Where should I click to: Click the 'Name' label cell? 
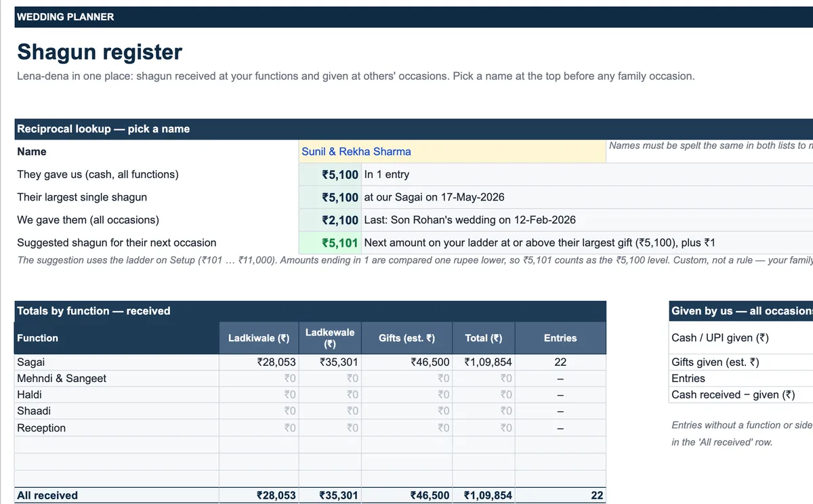pyautogui.click(x=157, y=152)
